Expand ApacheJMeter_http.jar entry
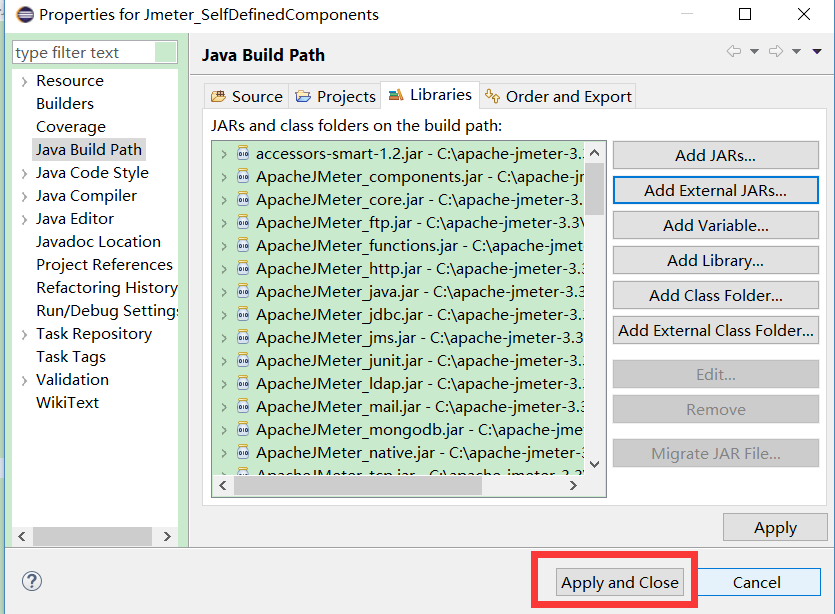Viewport: 835px width, 614px height. pos(224,269)
